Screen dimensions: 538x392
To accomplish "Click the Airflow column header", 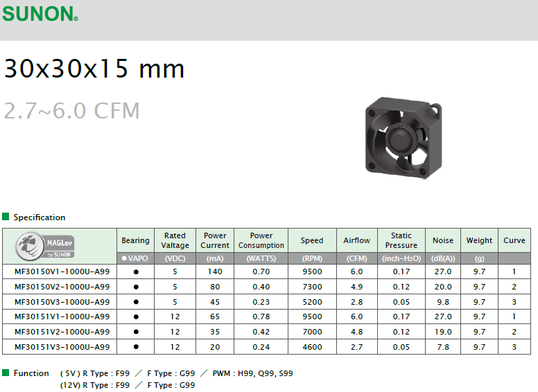I will click(x=357, y=240).
